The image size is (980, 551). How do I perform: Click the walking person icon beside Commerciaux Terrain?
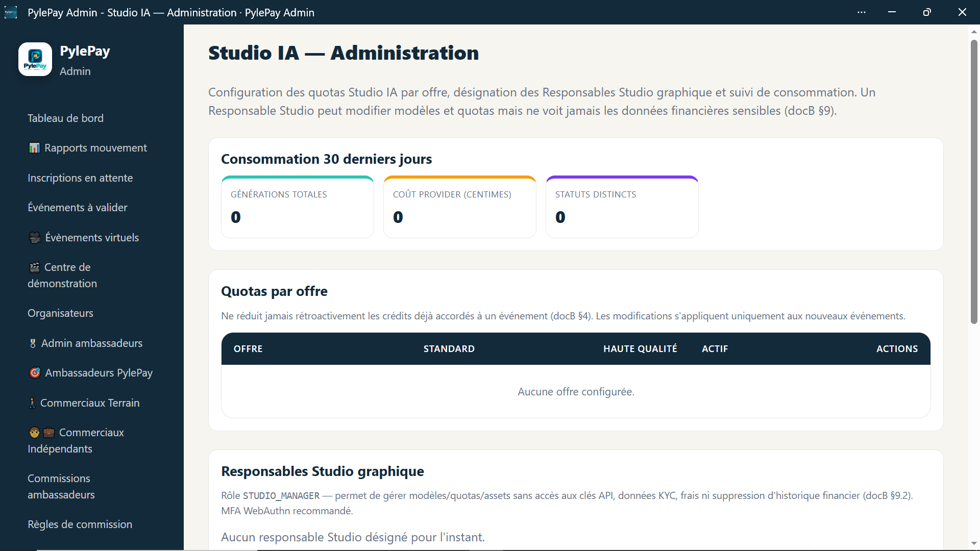[x=32, y=403]
